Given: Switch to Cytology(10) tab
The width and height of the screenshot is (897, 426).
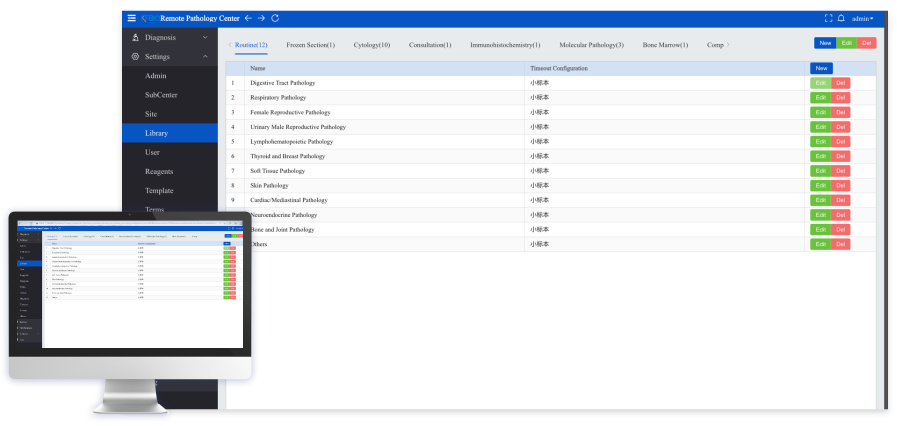Looking at the screenshot, I should [372, 45].
